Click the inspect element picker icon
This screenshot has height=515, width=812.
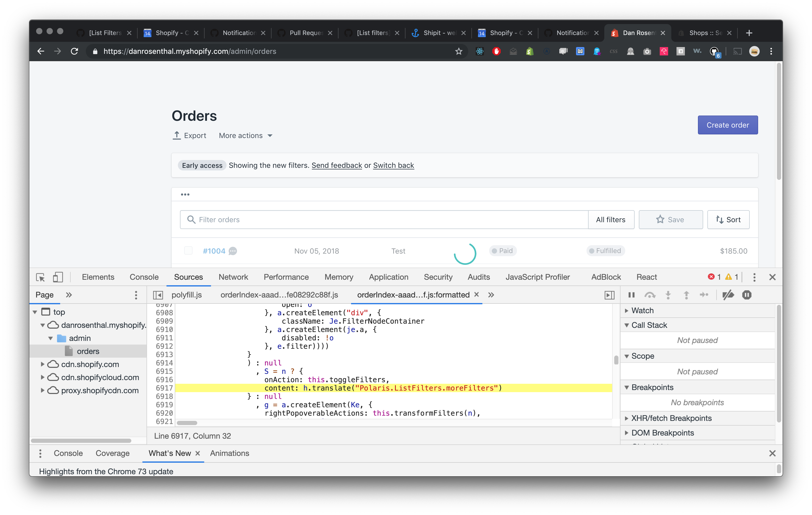[40, 277]
